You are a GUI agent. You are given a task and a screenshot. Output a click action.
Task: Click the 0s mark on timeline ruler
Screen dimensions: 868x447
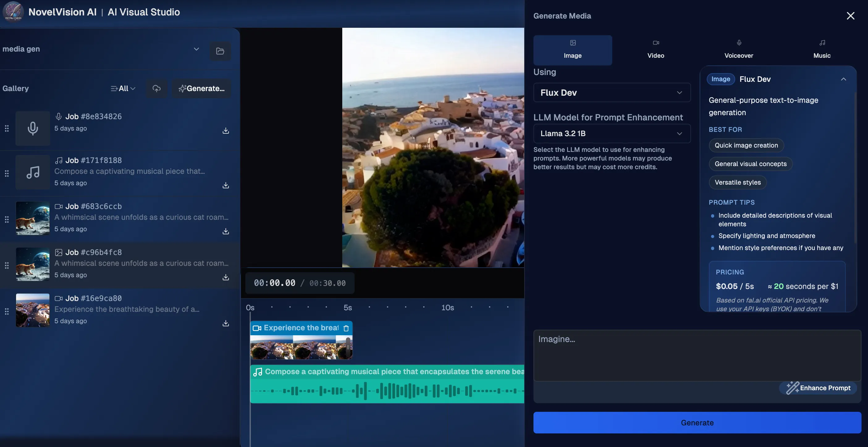250,307
